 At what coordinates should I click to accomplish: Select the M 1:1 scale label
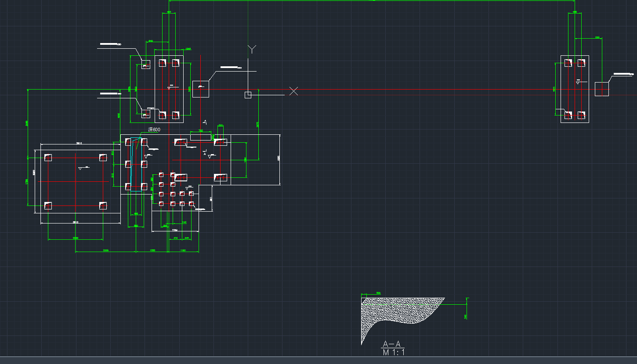[x=393, y=352]
